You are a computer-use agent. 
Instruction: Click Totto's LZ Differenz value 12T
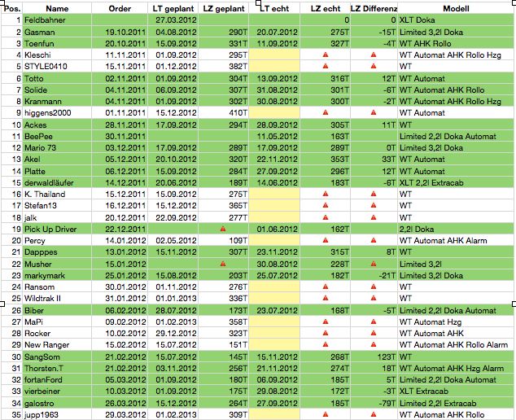coord(389,78)
